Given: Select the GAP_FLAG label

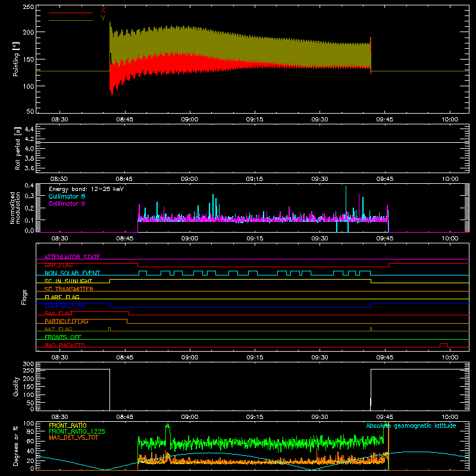Looking at the screenshot, I should tap(58, 265).
